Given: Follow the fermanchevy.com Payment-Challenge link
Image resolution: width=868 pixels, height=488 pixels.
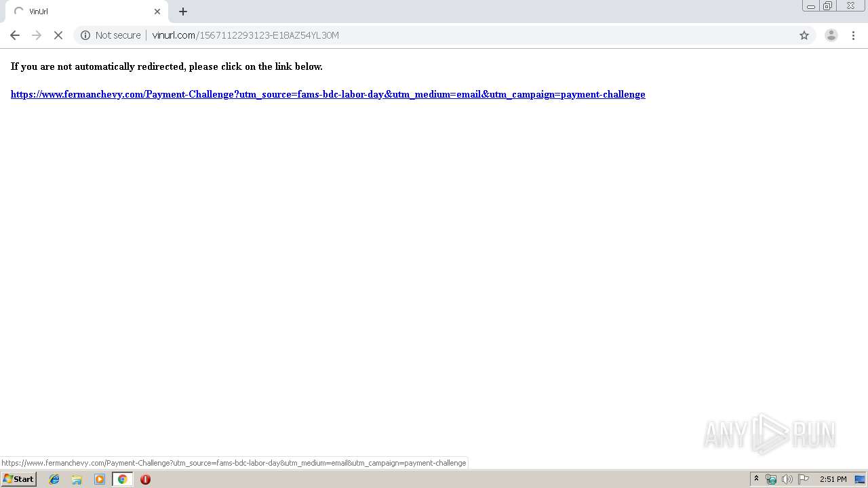Looking at the screenshot, I should pyautogui.click(x=328, y=94).
